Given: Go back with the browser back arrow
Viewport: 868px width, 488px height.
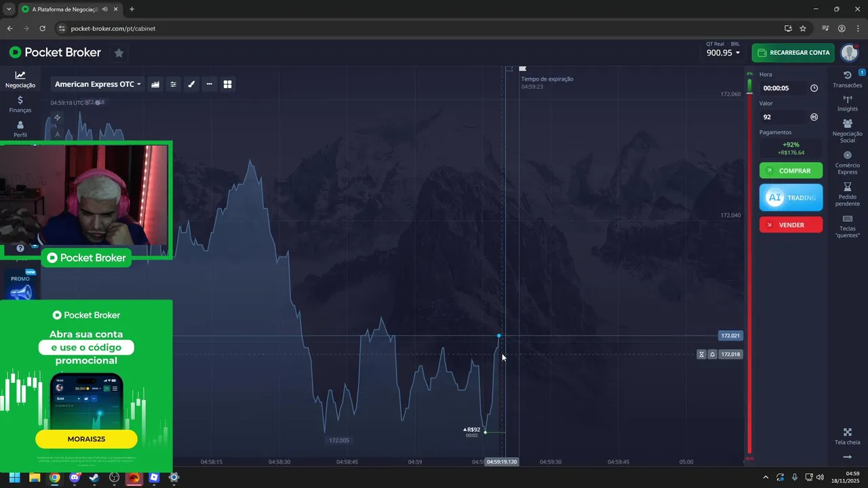Looking at the screenshot, I should click(x=9, y=28).
